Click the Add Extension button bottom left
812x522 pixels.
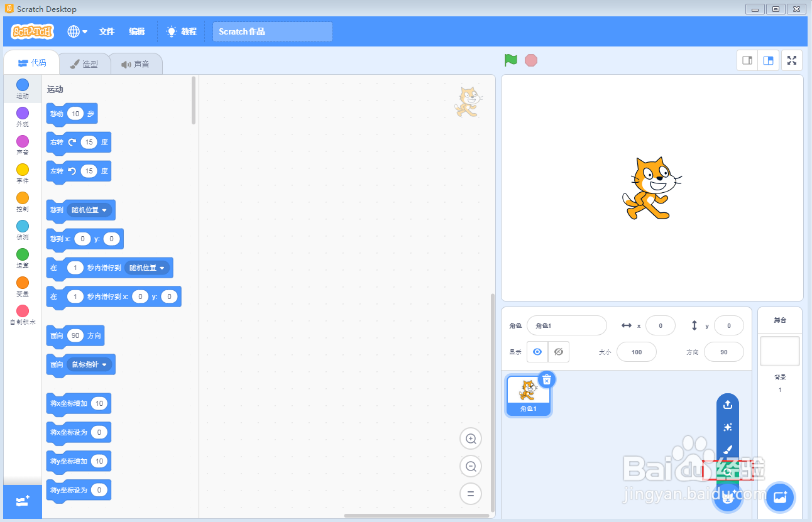pyautogui.click(x=22, y=501)
